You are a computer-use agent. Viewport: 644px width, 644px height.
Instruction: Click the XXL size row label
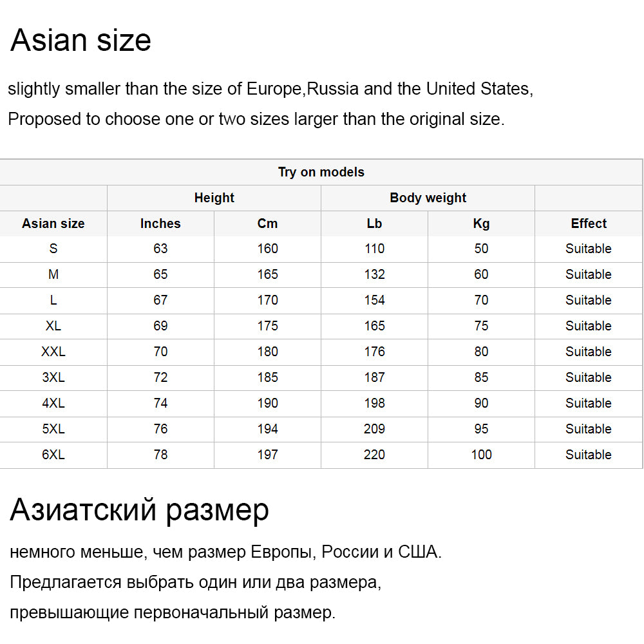[53, 352]
